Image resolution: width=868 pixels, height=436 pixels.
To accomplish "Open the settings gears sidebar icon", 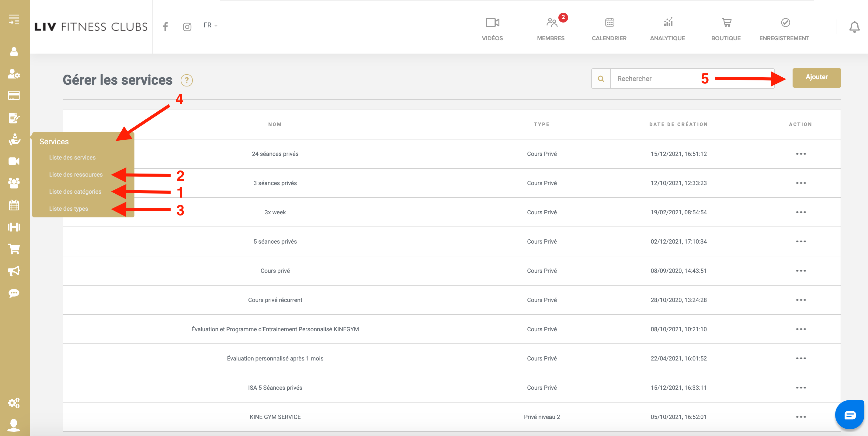I will [x=14, y=403].
